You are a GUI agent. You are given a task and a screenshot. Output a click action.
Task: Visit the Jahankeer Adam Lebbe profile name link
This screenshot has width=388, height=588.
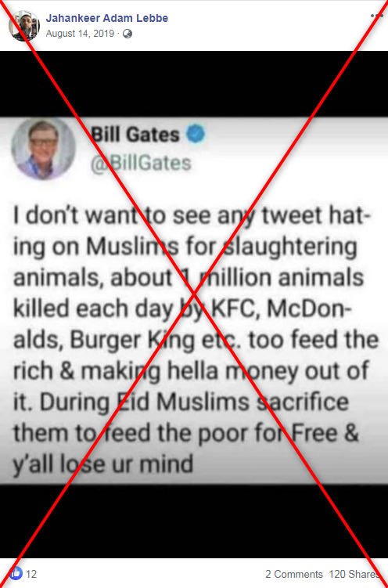(106, 18)
